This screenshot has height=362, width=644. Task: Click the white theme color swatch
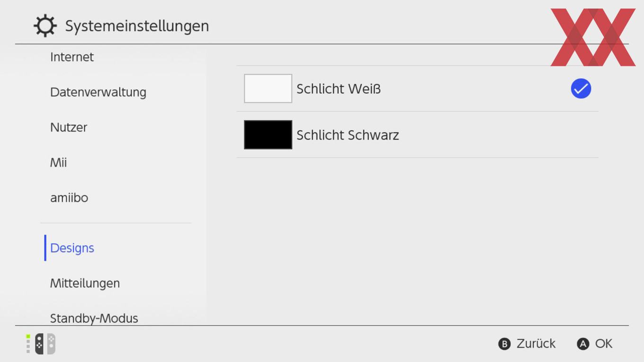268,88
